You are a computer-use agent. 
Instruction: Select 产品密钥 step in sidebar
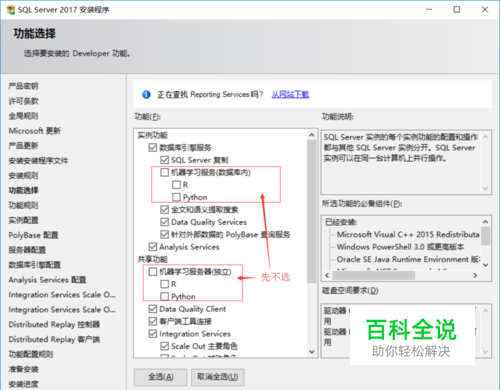pyautogui.click(x=23, y=86)
